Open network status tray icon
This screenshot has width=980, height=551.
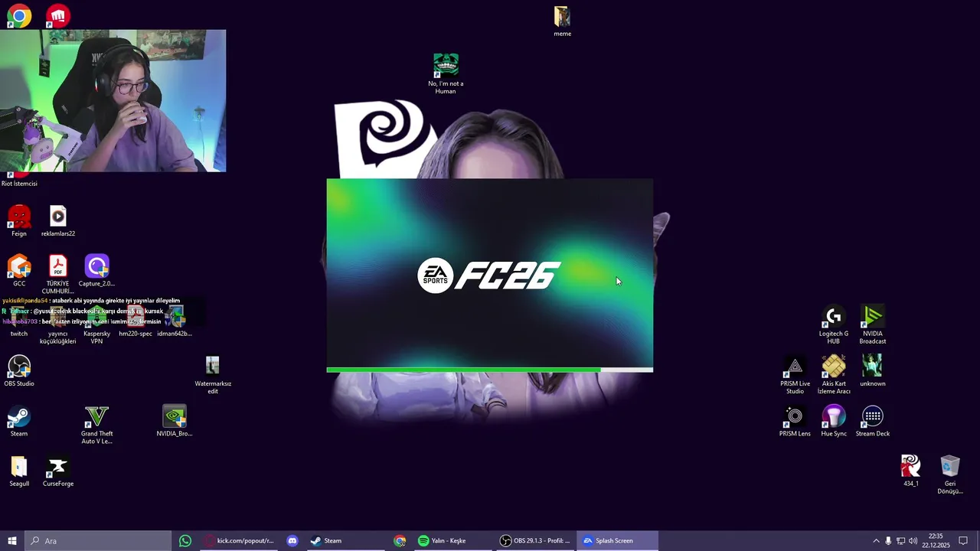(900, 541)
